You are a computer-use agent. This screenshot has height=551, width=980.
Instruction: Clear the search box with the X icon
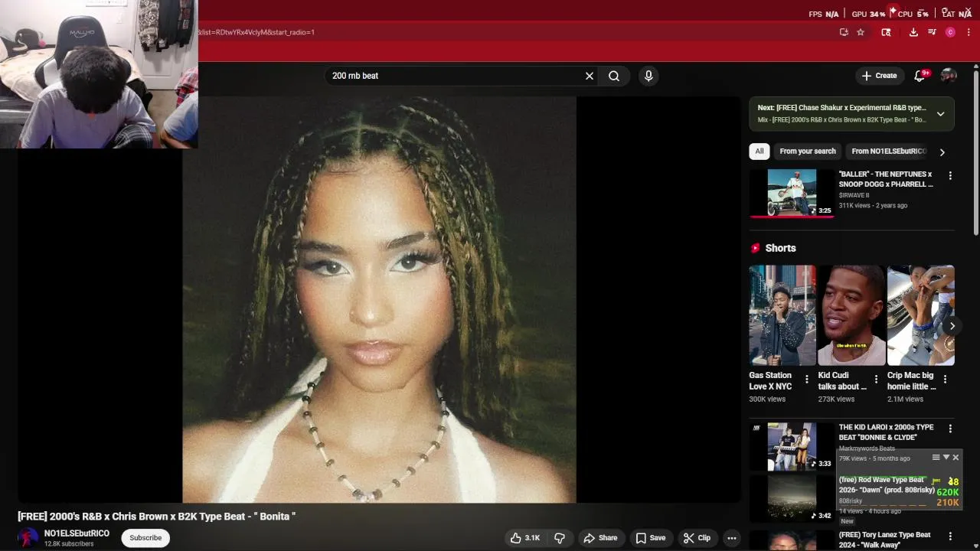click(589, 76)
